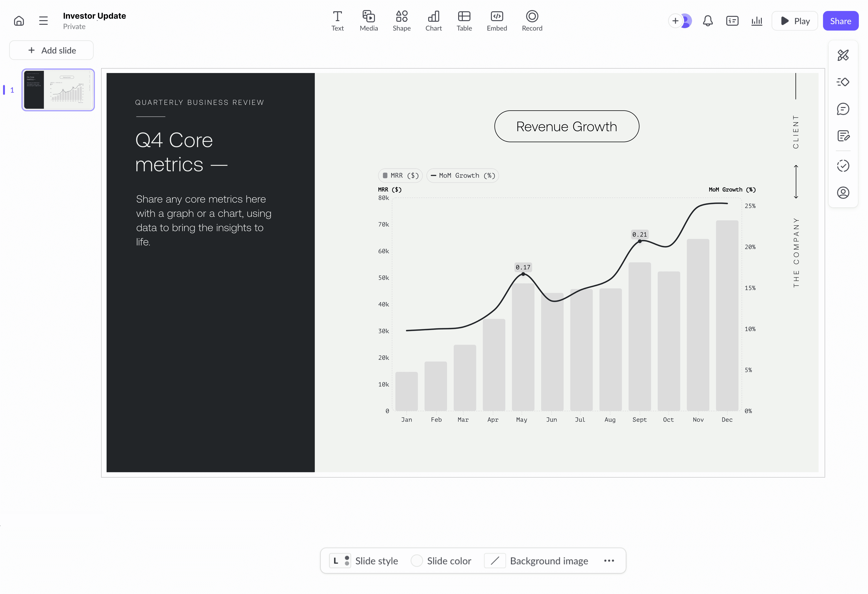Insert a Table onto the slide
This screenshot has width=868, height=594.
click(x=464, y=20)
